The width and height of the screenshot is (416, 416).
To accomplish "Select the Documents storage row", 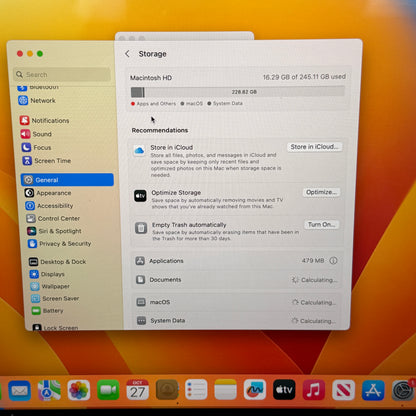I will (x=236, y=280).
